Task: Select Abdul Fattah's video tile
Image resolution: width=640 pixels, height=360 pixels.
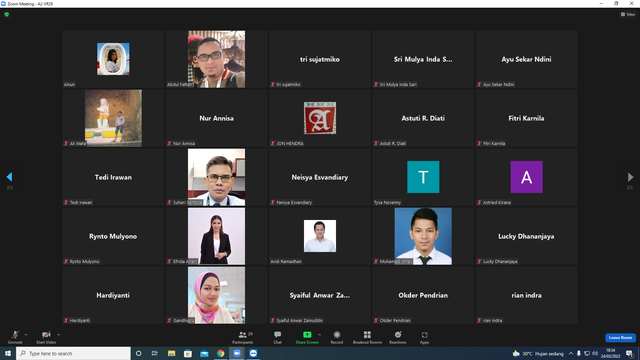Action: point(216,59)
